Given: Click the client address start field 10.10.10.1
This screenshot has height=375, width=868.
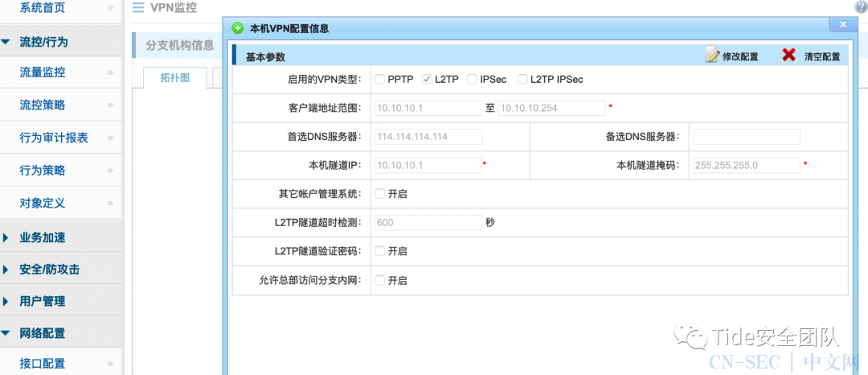Looking at the screenshot, I should tap(428, 108).
